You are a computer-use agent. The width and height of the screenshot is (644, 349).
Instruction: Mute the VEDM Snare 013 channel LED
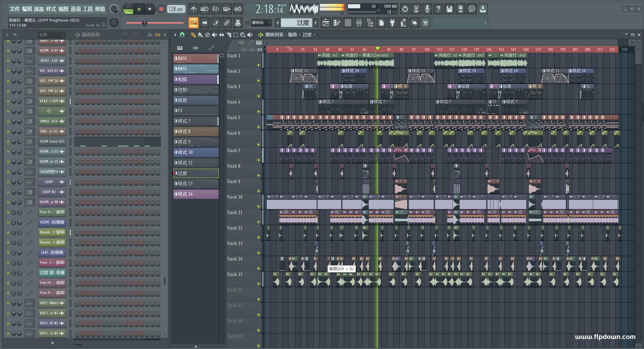[8, 142]
